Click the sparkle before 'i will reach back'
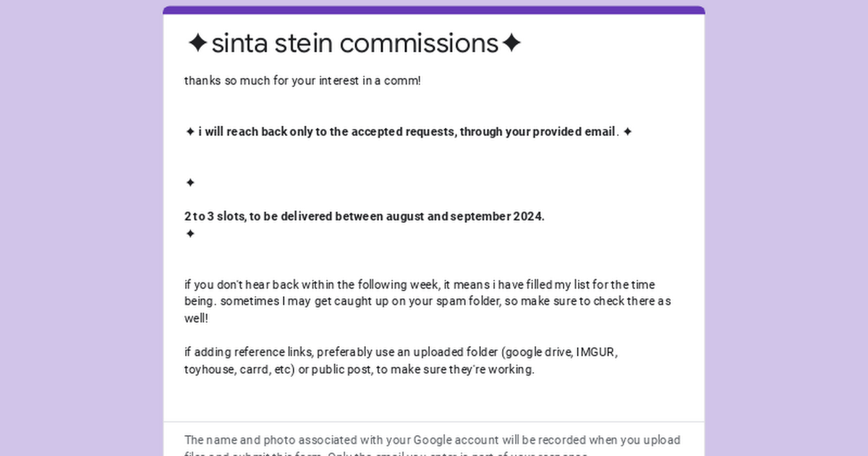This screenshot has width=868, height=456. tap(190, 132)
